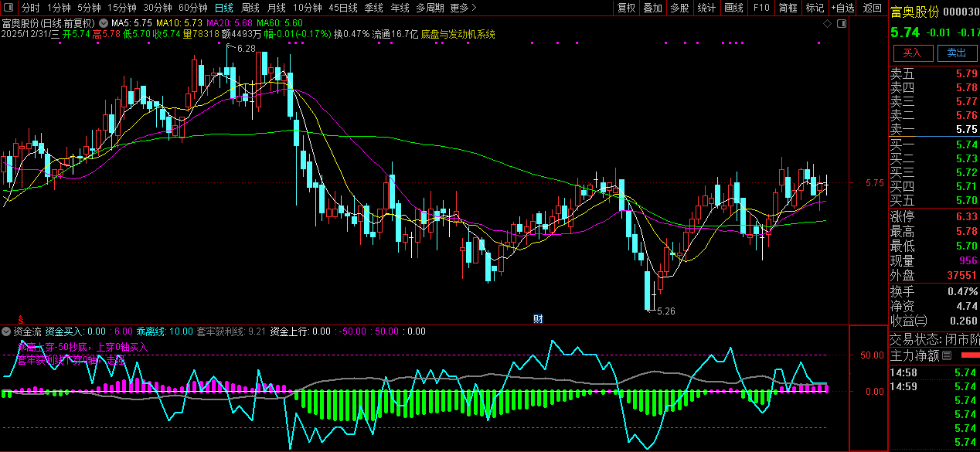Click the 卖三 price 5.77
Image resolution: width=980 pixels, height=452 pixels.
pos(966,101)
